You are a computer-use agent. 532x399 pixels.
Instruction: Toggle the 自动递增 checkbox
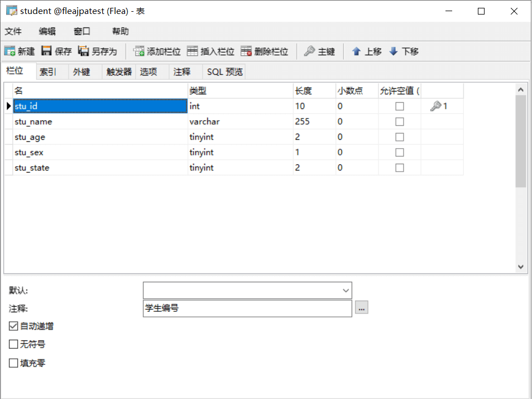point(13,326)
